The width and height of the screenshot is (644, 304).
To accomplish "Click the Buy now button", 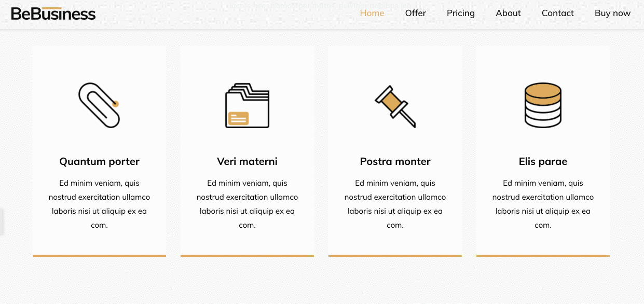I will click(612, 13).
